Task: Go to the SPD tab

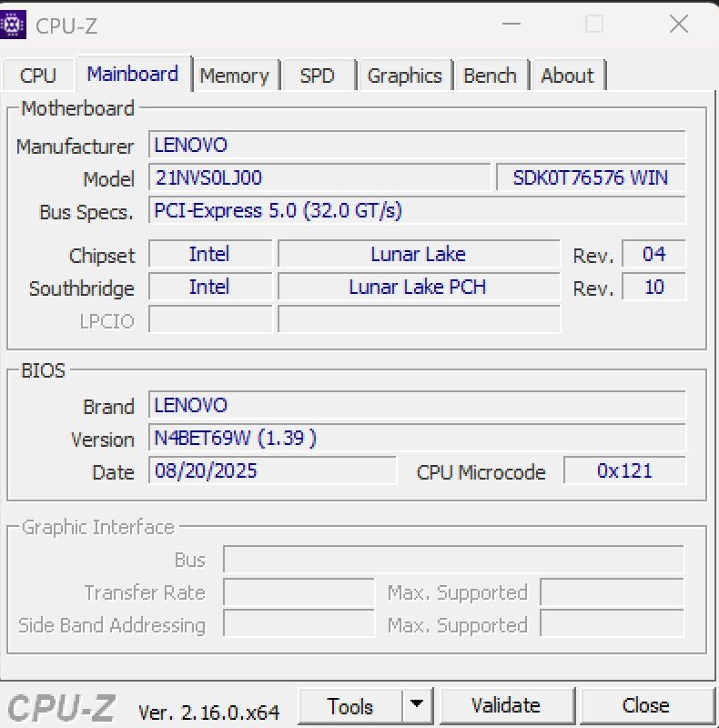Action: tap(317, 76)
